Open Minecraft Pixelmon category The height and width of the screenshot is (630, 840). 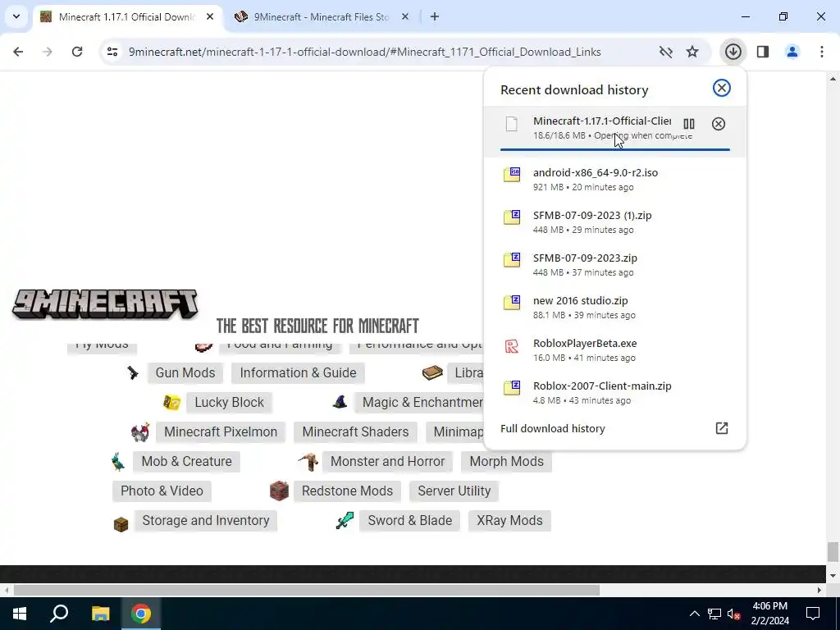(221, 431)
